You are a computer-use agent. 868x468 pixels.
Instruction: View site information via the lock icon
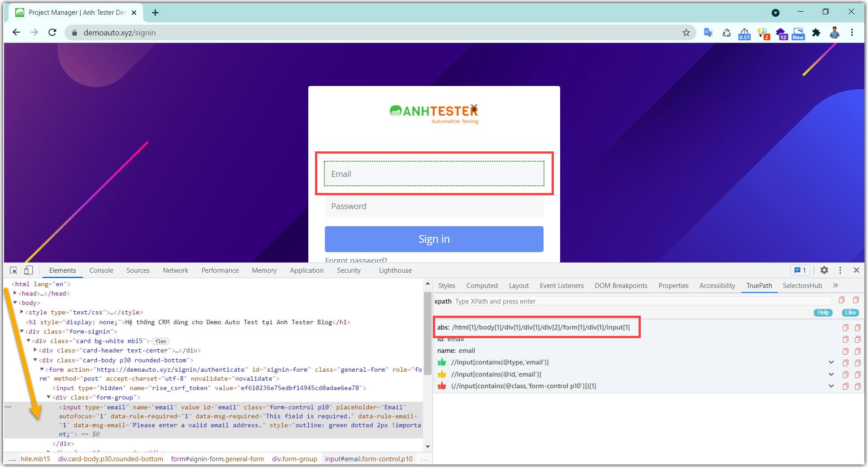coord(74,33)
